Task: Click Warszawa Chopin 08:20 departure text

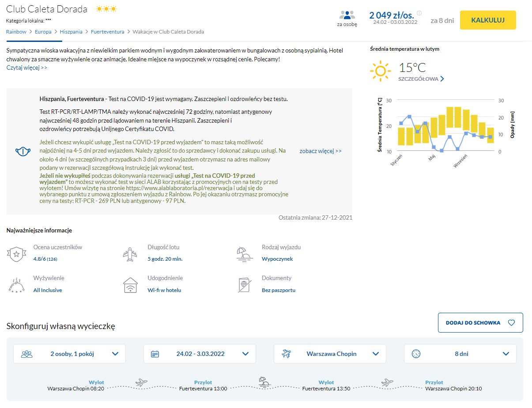Action: click(76, 389)
